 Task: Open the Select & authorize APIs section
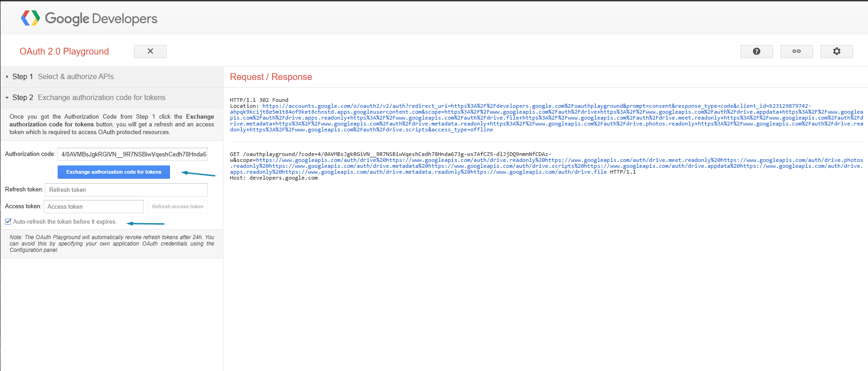click(75, 77)
